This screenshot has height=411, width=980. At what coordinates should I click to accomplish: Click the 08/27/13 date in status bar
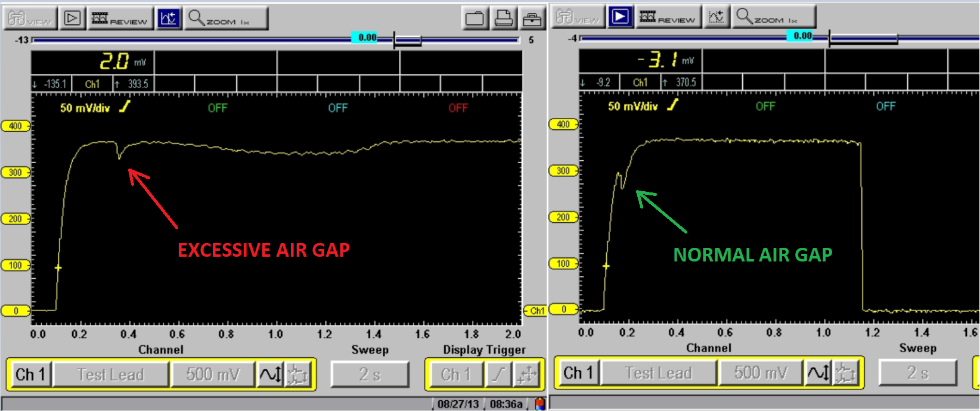point(458,404)
